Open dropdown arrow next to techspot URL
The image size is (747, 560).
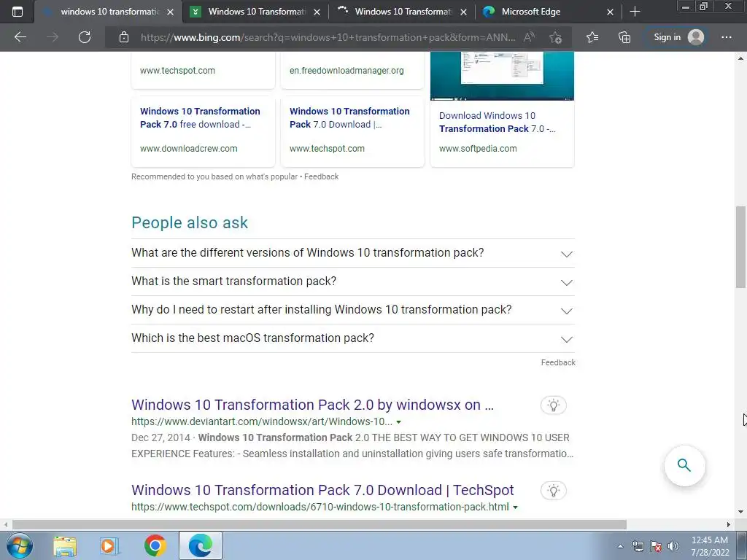coord(515,507)
